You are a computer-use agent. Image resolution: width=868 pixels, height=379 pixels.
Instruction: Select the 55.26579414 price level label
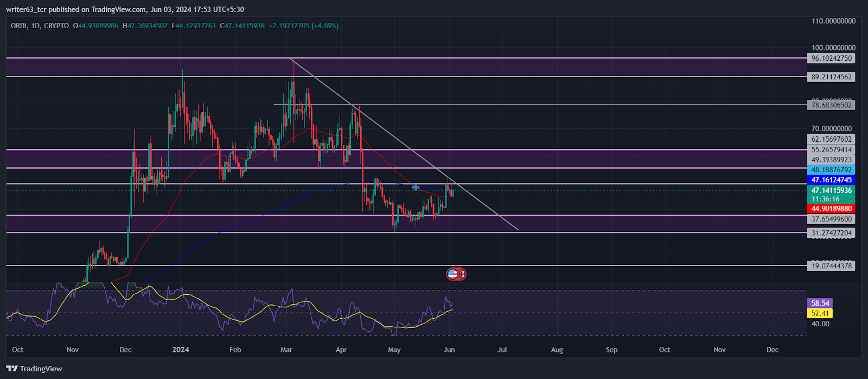(x=832, y=150)
